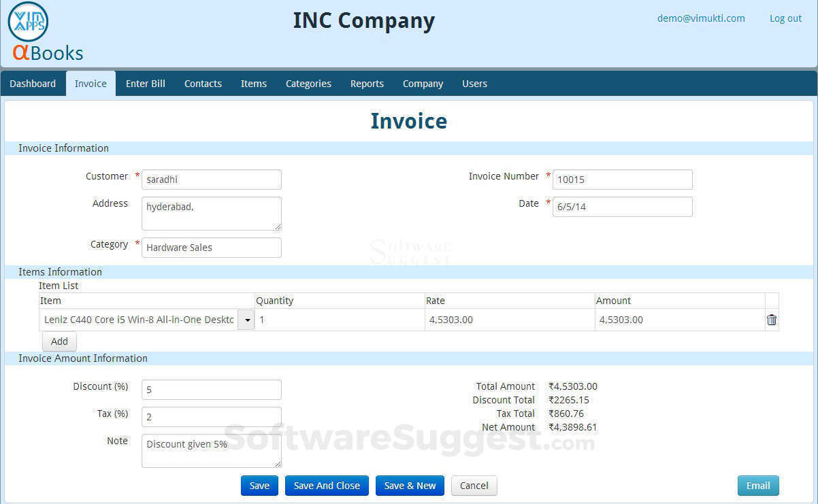Click Save And Close button
This screenshot has width=818, height=504.
pyautogui.click(x=327, y=486)
